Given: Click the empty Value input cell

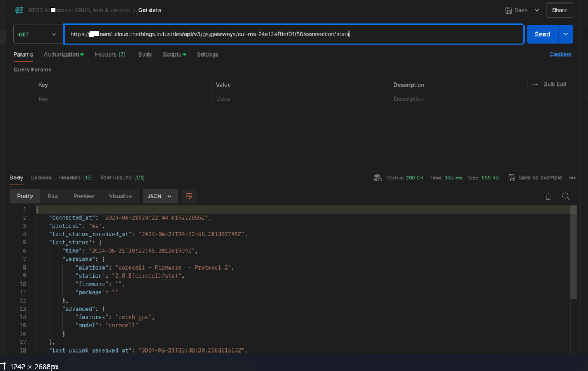Looking at the screenshot, I should 300,99.
